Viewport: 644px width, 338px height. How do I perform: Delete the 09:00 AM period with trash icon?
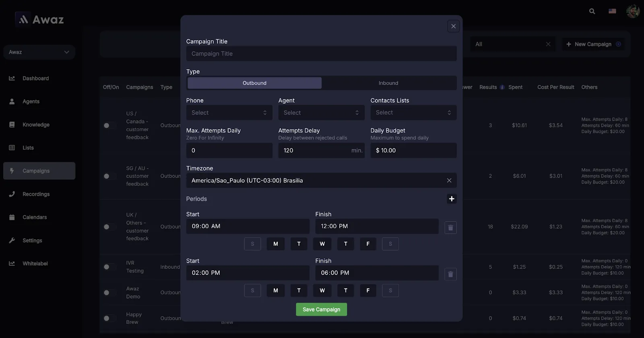click(450, 228)
